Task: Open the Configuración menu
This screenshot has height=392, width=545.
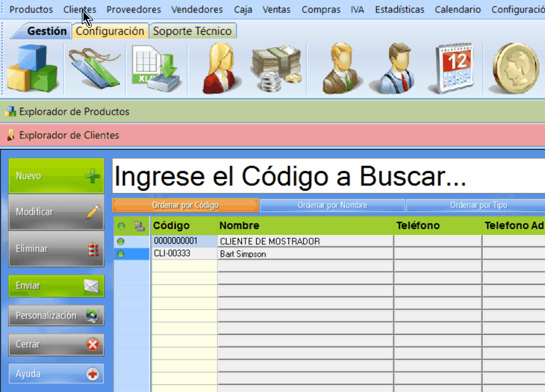Action: tap(517, 9)
